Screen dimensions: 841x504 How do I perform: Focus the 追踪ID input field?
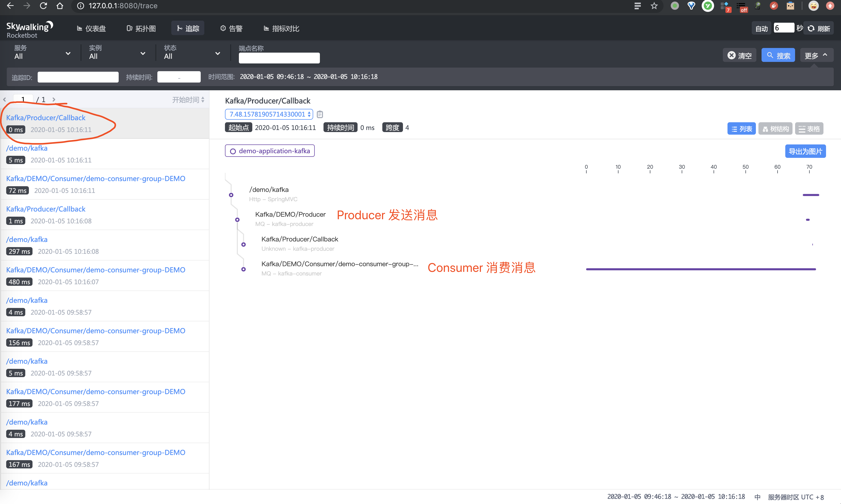pyautogui.click(x=78, y=77)
